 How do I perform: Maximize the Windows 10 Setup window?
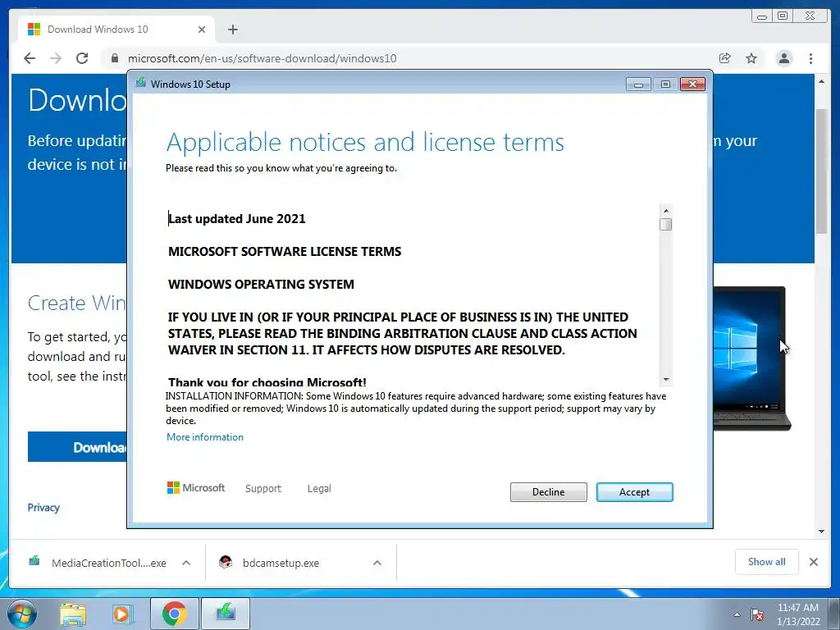(665, 84)
